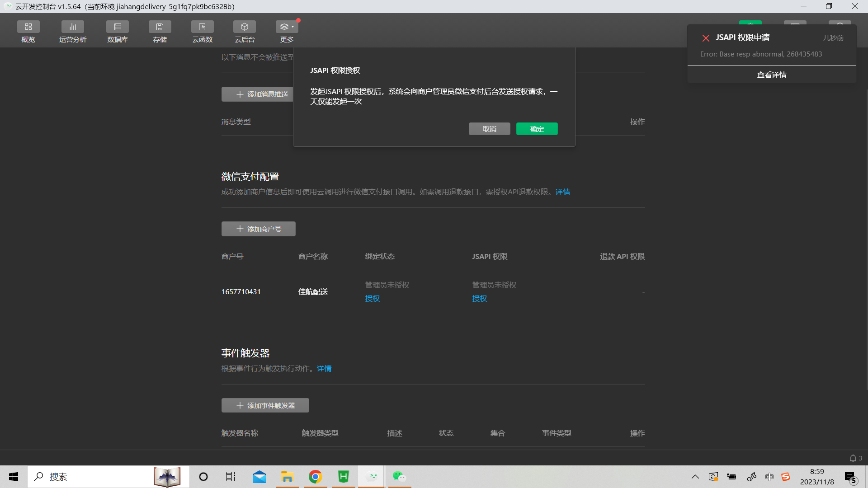
Task: Click 授权 link under 绑定状态
Action: click(x=372, y=299)
